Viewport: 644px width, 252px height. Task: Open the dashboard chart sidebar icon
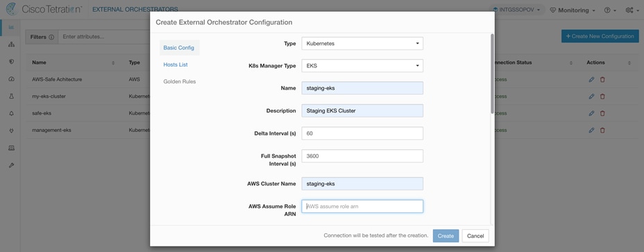click(12, 27)
